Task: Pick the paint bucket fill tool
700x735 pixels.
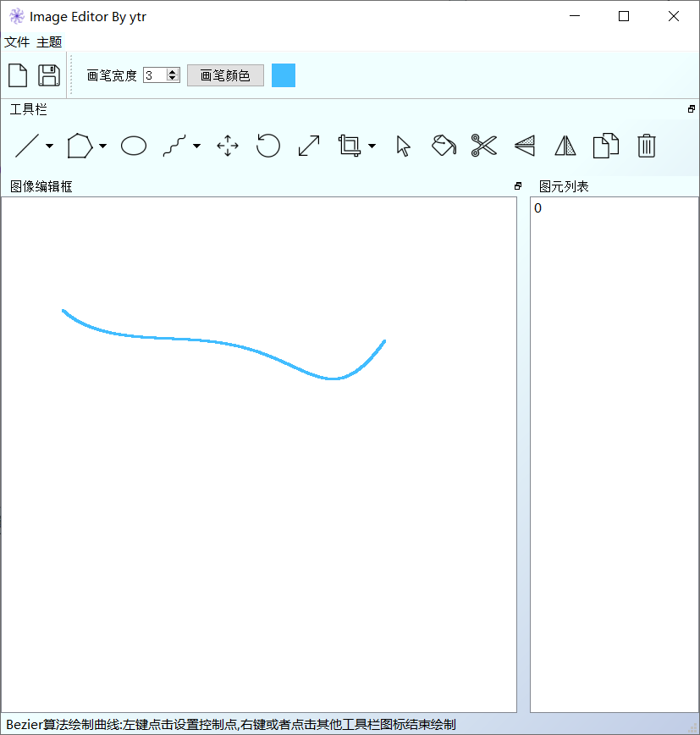Action: click(444, 146)
